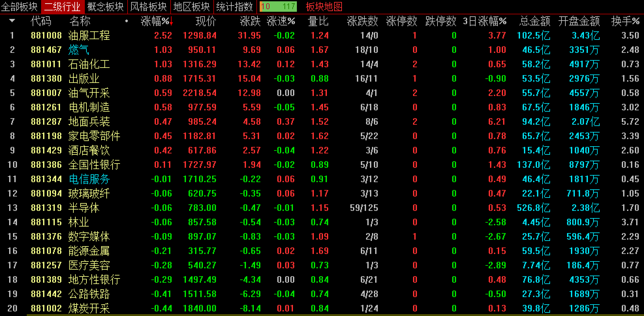Click price 1840.00 in 煤炭开采 row

[200, 308]
